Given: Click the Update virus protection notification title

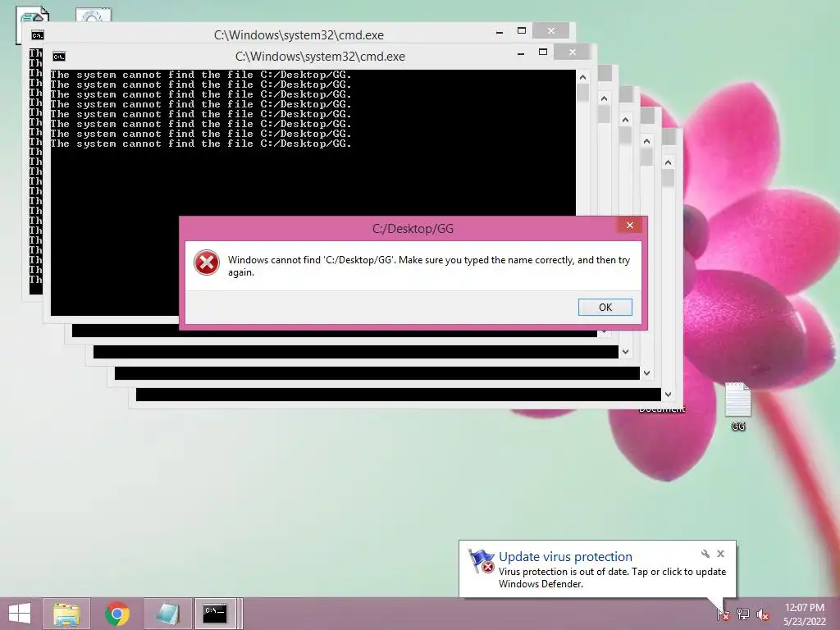Looking at the screenshot, I should coord(565,557).
